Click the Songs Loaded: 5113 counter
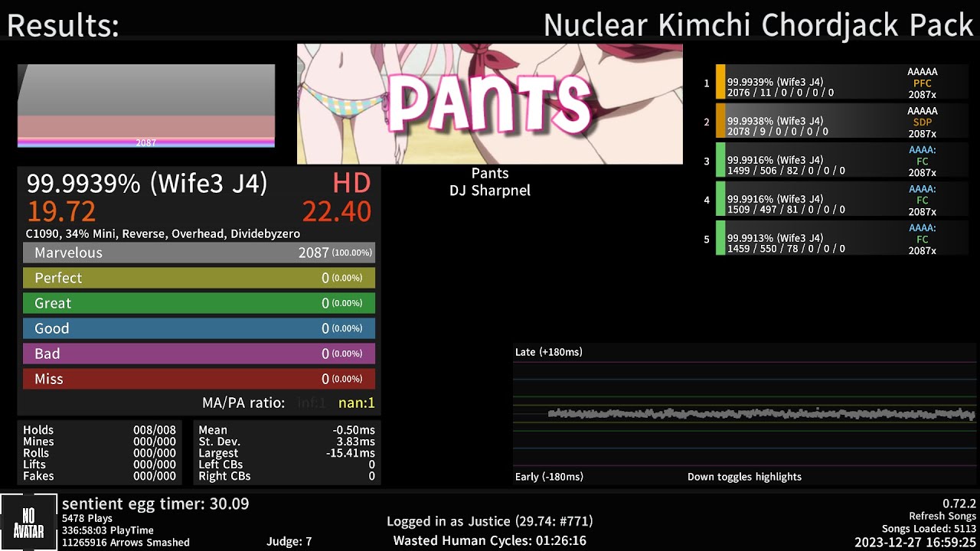 [x=929, y=530]
